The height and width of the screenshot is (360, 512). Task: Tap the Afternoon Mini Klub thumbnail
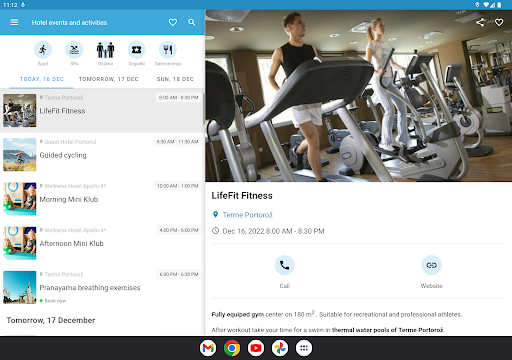[20, 243]
